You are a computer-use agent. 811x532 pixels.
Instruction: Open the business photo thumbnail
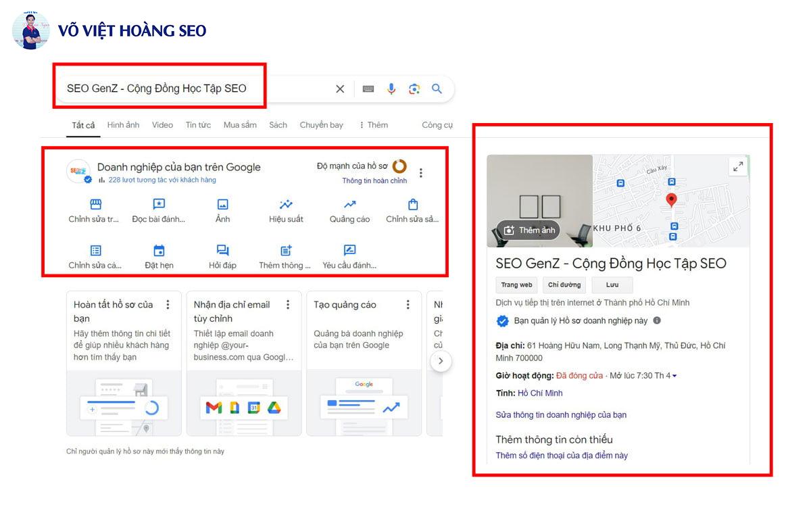coord(539,201)
